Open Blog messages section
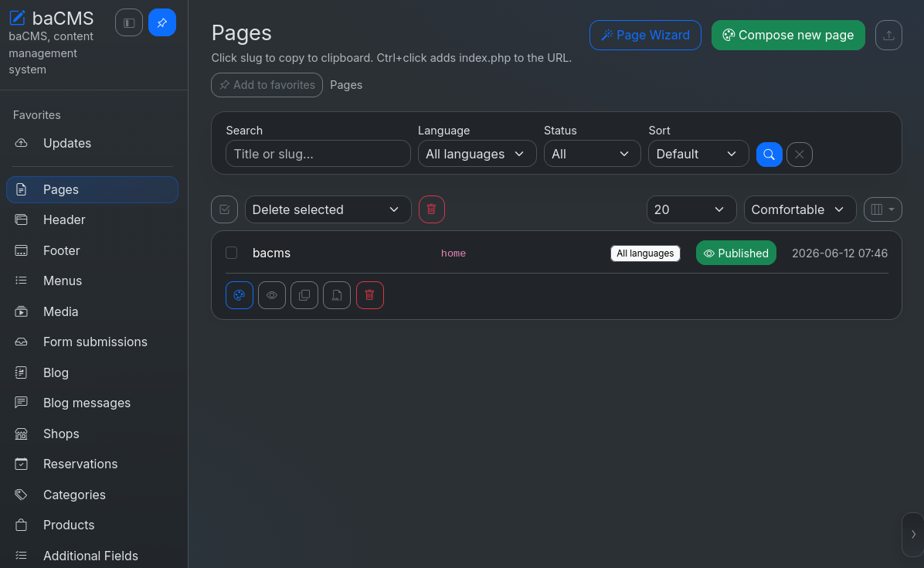This screenshot has width=924, height=568. pyautogui.click(x=92, y=403)
